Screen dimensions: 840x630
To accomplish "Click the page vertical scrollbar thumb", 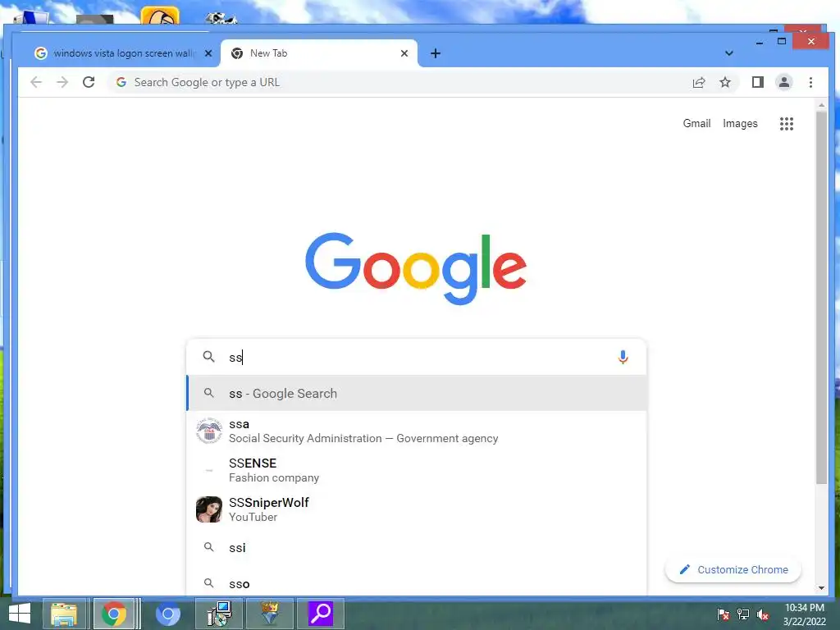I will point(821,297).
